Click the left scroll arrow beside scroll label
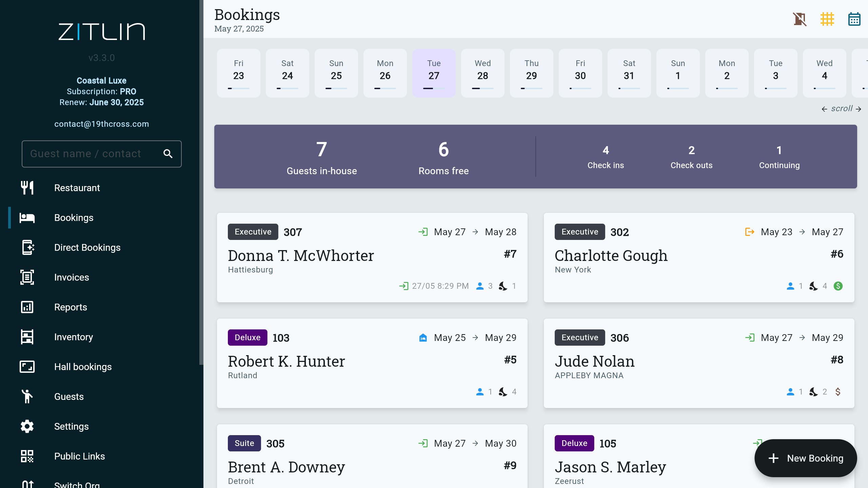868x488 pixels. [x=825, y=109]
